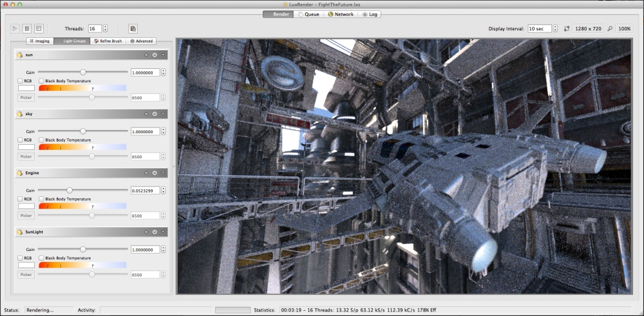Select the Light Groups tab
644x316 pixels.
(72, 41)
